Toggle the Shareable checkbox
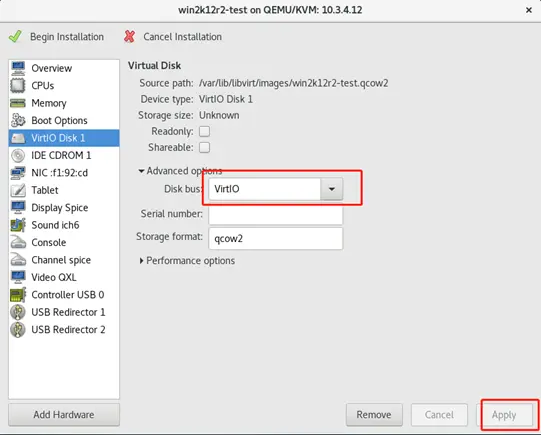Screen dimensions: 541x435 pyautogui.click(x=205, y=147)
